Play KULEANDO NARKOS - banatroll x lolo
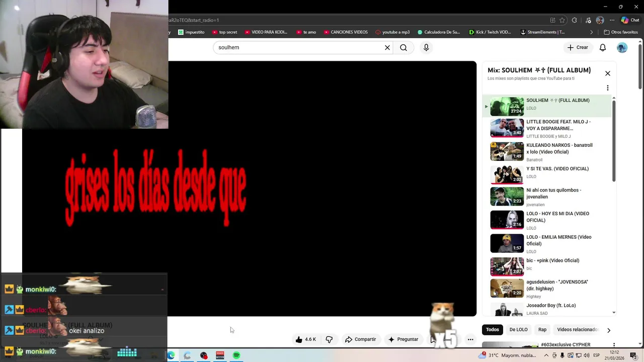 pyautogui.click(x=547, y=152)
